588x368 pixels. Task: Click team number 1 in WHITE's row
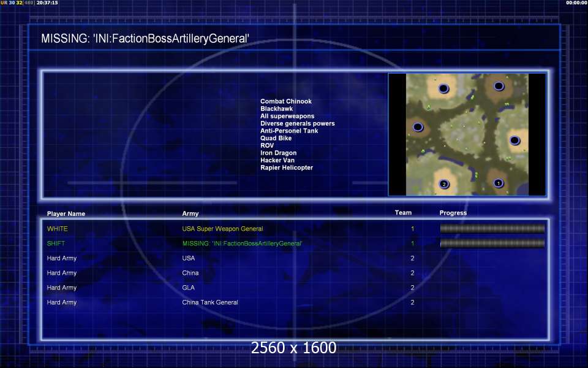click(412, 229)
